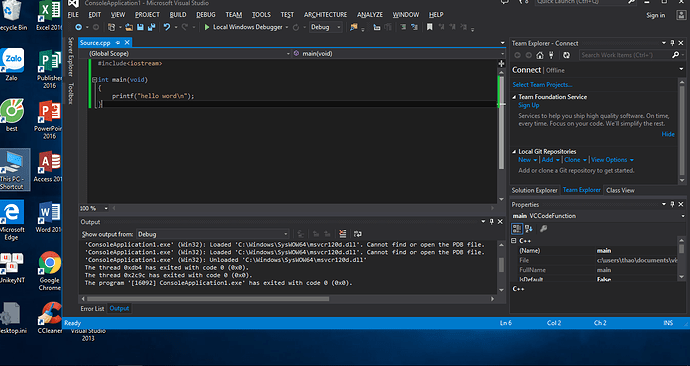
Task: Open the ARCHITECTURE menu
Action: coord(325,15)
